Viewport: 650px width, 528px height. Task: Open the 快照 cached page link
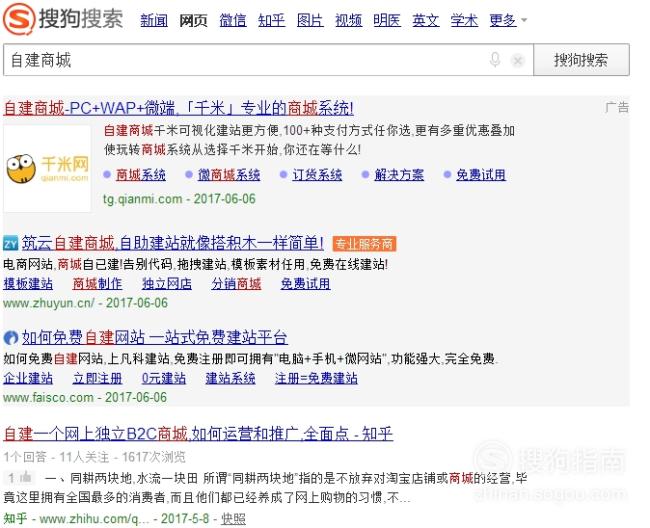(x=233, y=519)
